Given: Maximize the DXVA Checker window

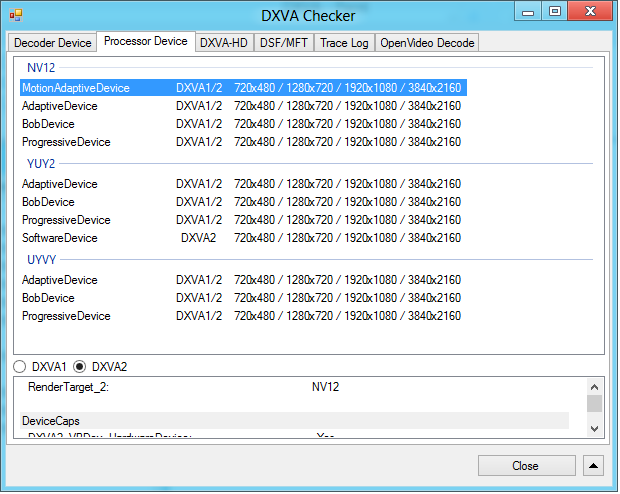Looking at the screenshot, I should click(x=555, y=11).
